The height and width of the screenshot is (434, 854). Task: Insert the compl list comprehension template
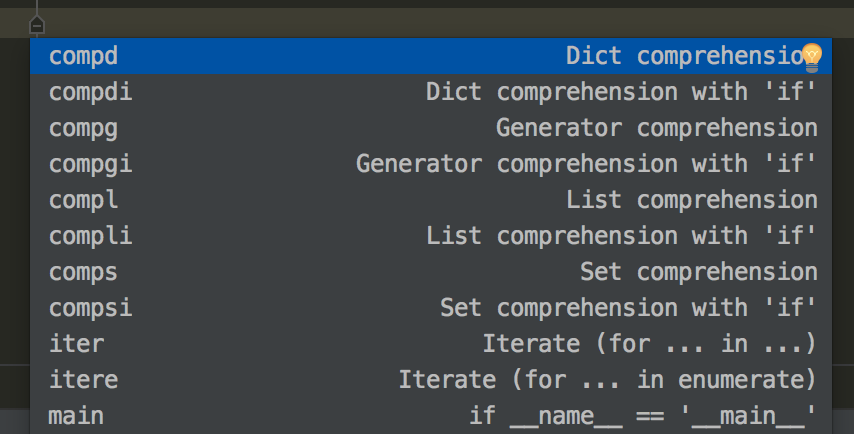pyautogui.click(x=84, y=199)
